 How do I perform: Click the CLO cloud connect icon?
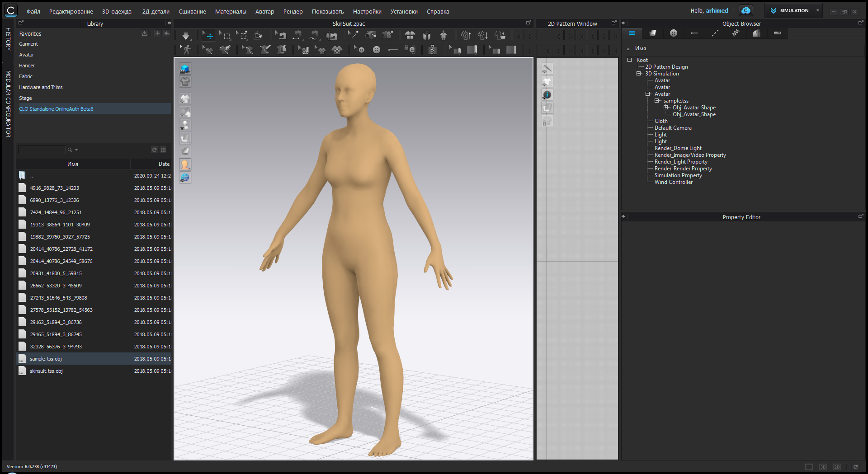coord(745,10)
